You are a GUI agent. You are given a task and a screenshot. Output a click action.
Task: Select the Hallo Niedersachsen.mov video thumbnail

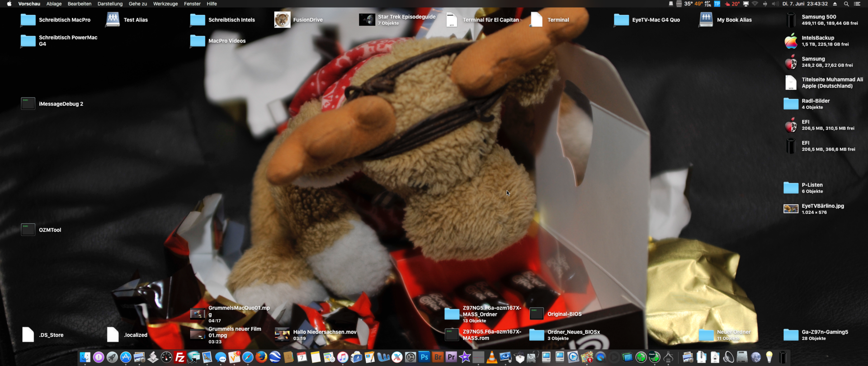[282, 335]
